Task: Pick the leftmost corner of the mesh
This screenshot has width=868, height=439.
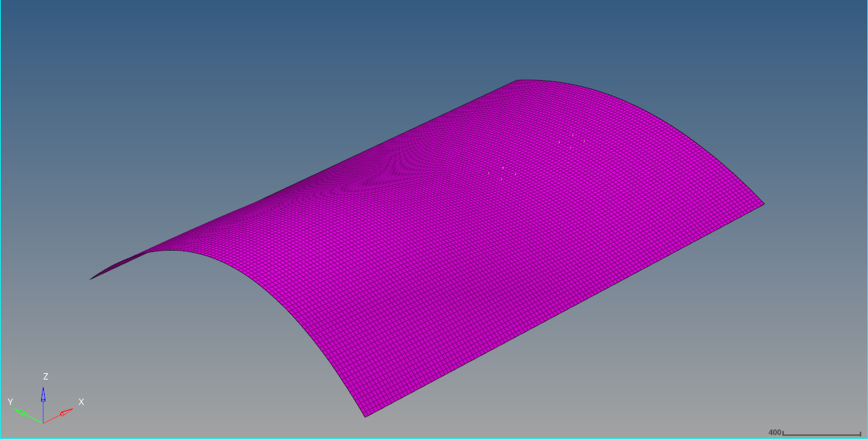Action: 91,279
